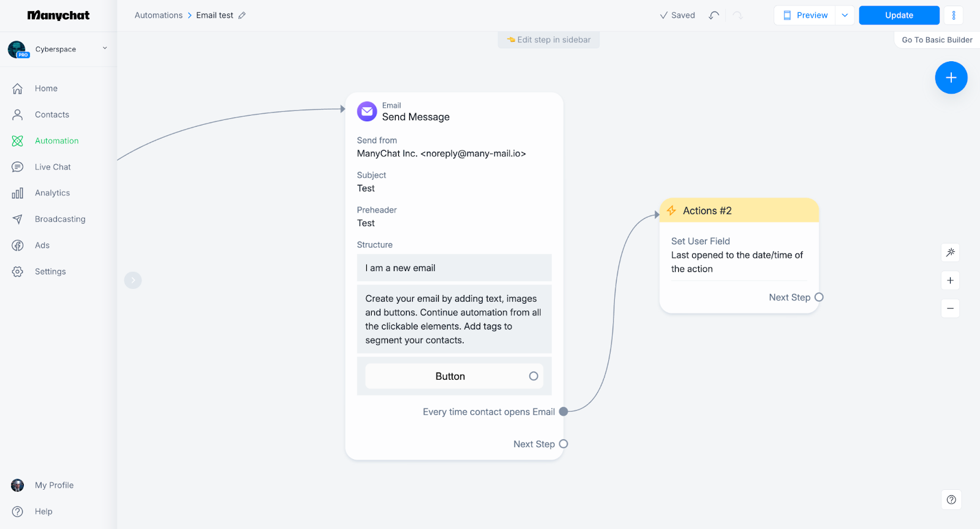Open the three-dot more options menu

[953, 15]
